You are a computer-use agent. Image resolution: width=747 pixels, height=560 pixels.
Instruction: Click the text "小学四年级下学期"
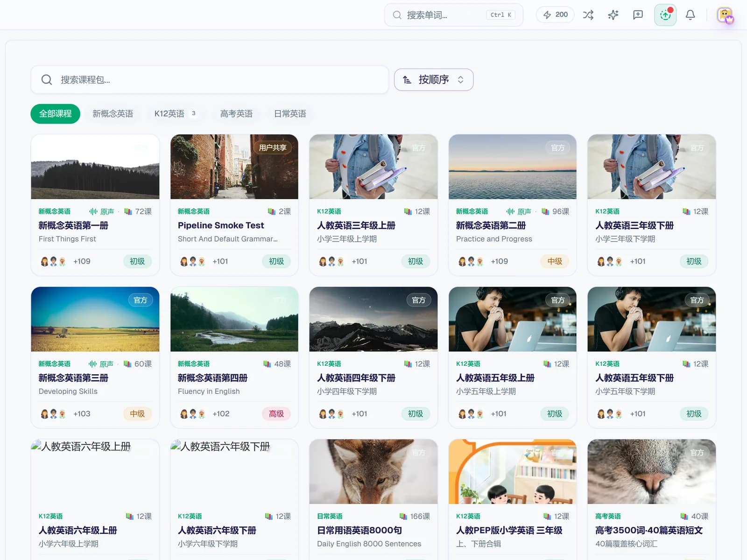pos(347,392)
